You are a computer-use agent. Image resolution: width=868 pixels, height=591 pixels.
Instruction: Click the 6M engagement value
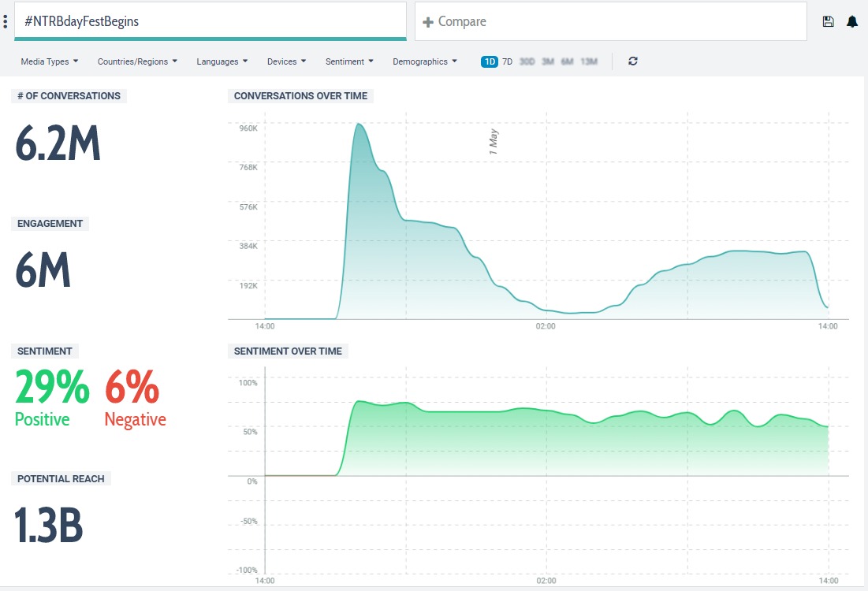pyautogui.click(x=43, y=270)
